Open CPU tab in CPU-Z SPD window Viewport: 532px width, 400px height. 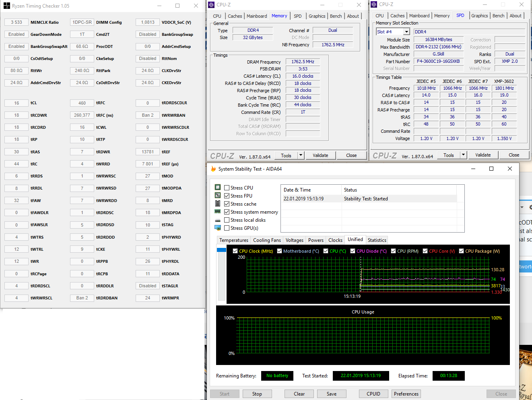coord(379,16)
